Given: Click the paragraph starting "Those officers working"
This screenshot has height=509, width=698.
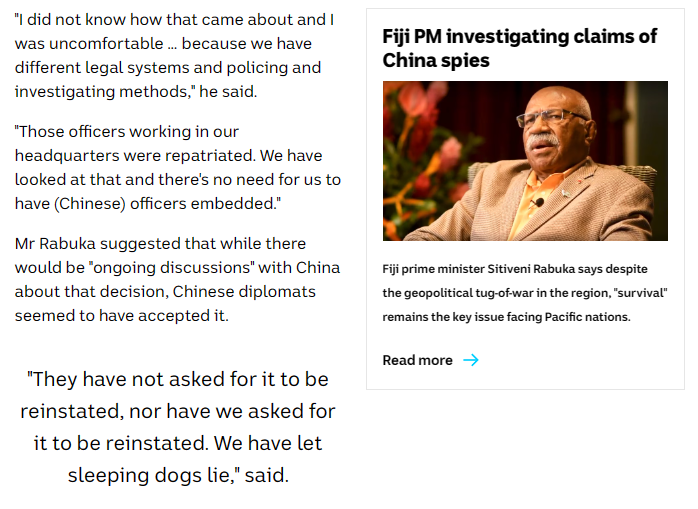Looking at the screenshot, I should click(177, 167).
